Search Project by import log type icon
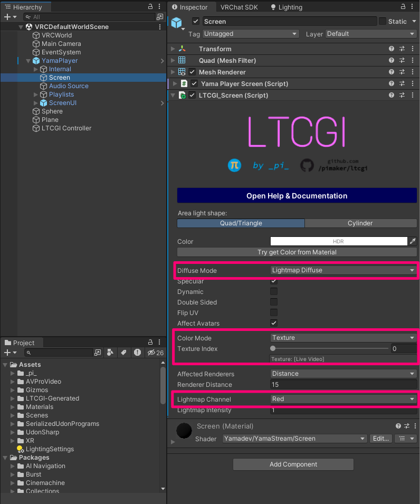Viewport: 420px width, 504px height. coord(137,353)
